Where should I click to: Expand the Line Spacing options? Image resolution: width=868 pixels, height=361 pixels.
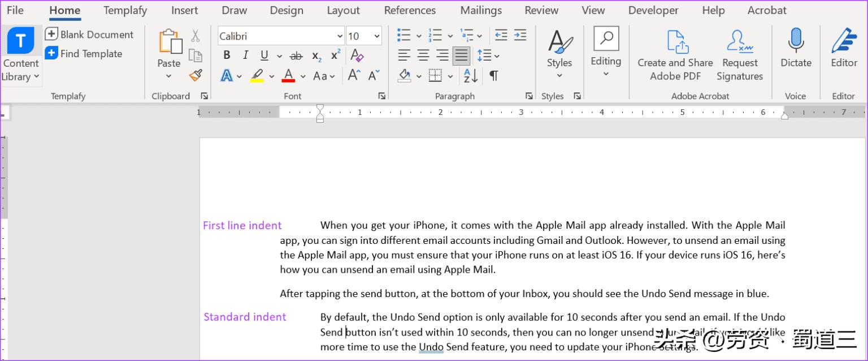click(x=496, y=55)
